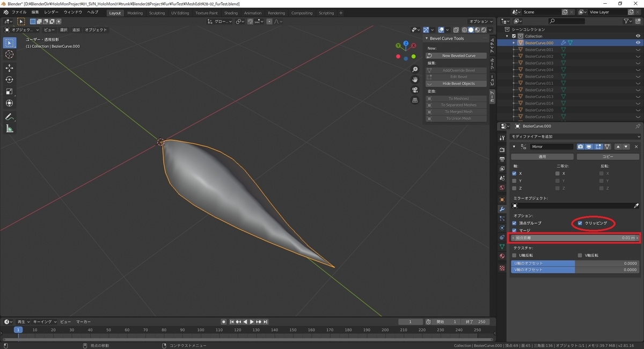This screenshot has width=644, height=349.
Task: Toggle the マージ checkbox
Action: pyautogui.click(x=514, y=230)
